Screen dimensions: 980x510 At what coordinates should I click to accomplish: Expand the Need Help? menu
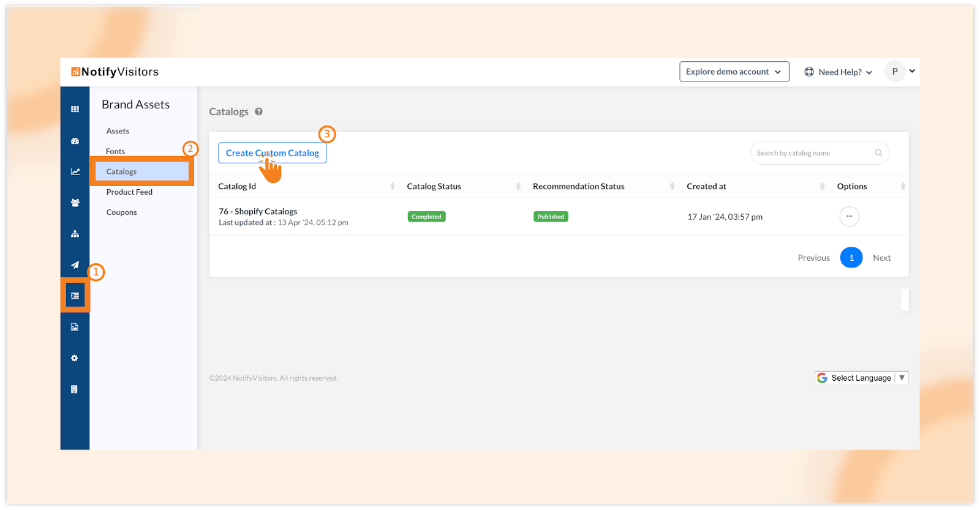pos(838,72)
